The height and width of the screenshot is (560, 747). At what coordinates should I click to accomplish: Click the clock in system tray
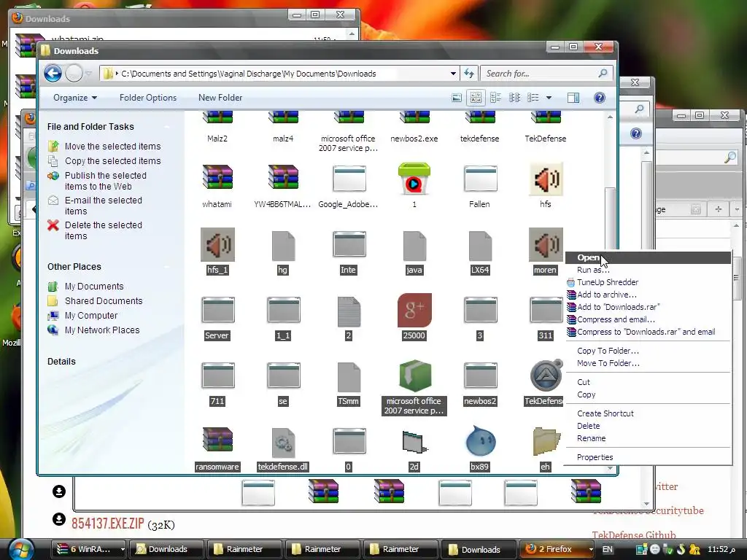click(x=721, y=549)
